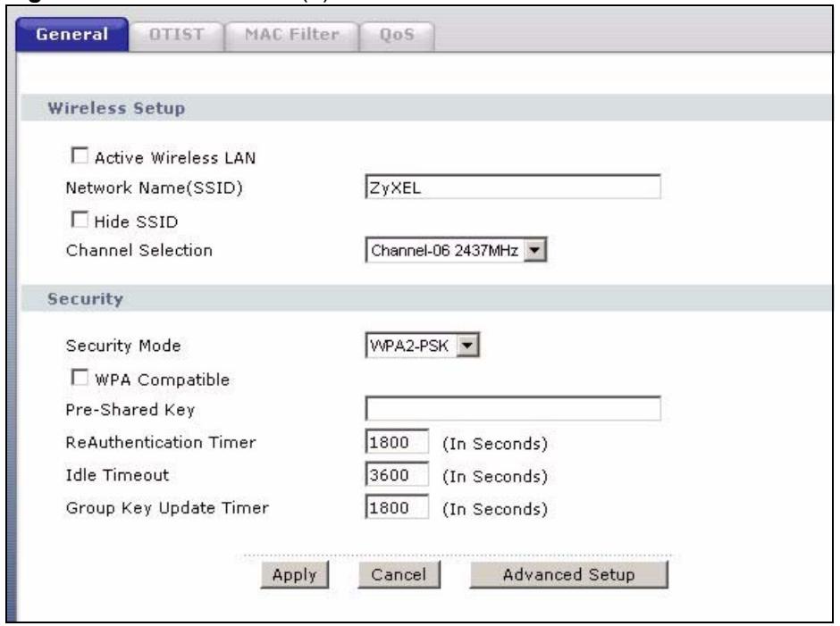The height and width of the screenshot is (626, 840).
Task: Open Advanced Setup
Action: [x=569, y=574]
